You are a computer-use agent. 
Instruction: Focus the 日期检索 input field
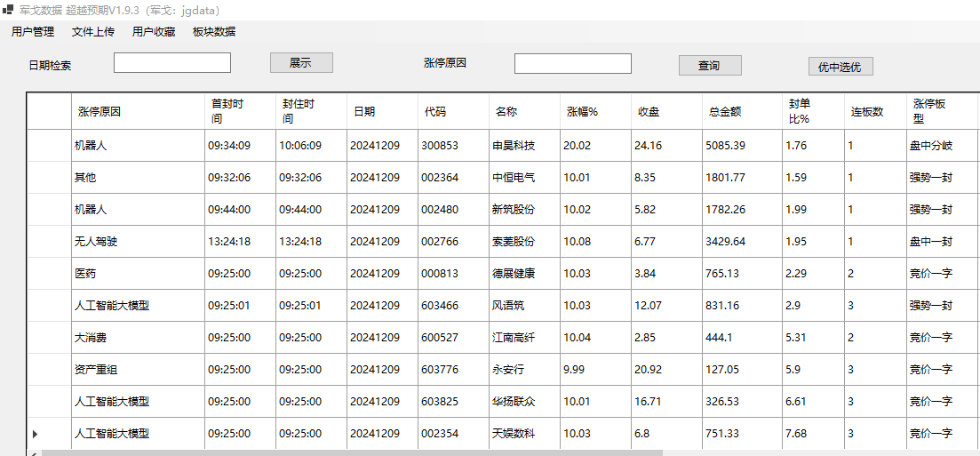click(x=172, y=62)
